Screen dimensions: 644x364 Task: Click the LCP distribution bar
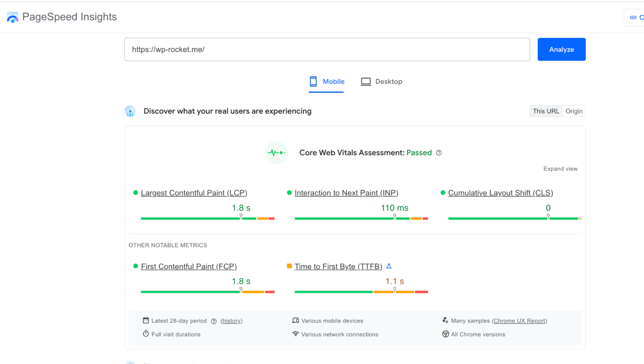click(207, 219)
